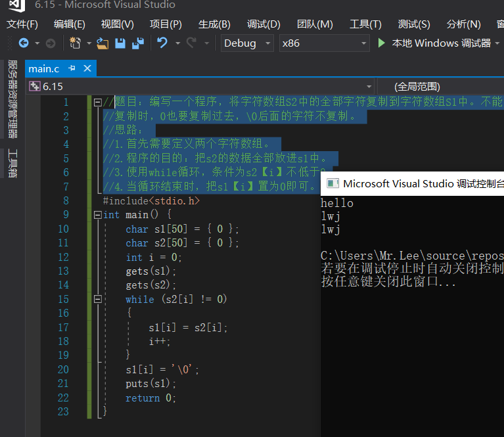Open the 工具(T) menu
Viewport: 504px width, 437px height.
coord(365,24)
